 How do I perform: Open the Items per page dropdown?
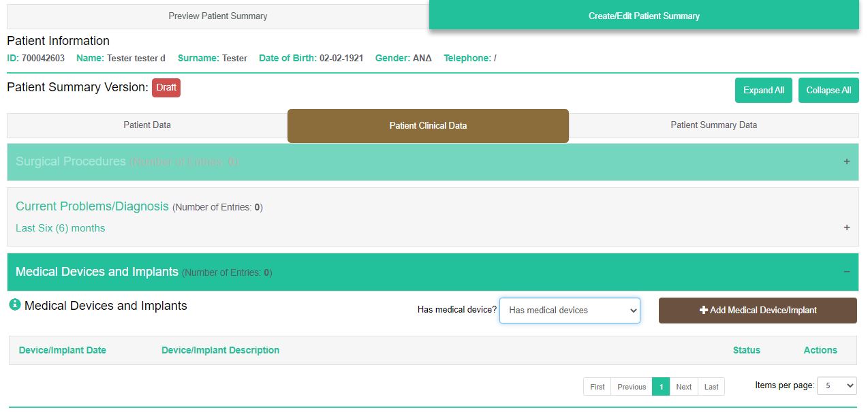point(836,385)
